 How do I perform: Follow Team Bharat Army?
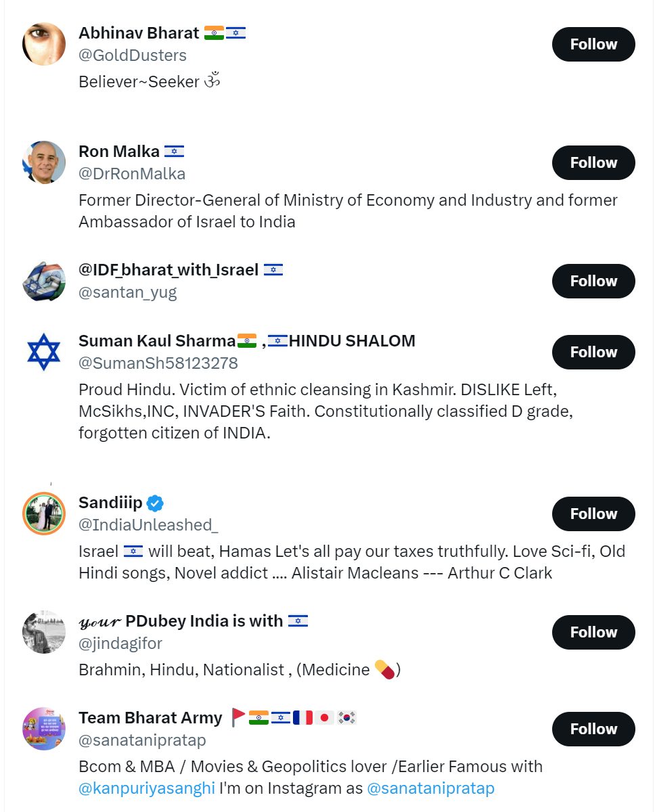pyautogui.click(x=593, y=729)
